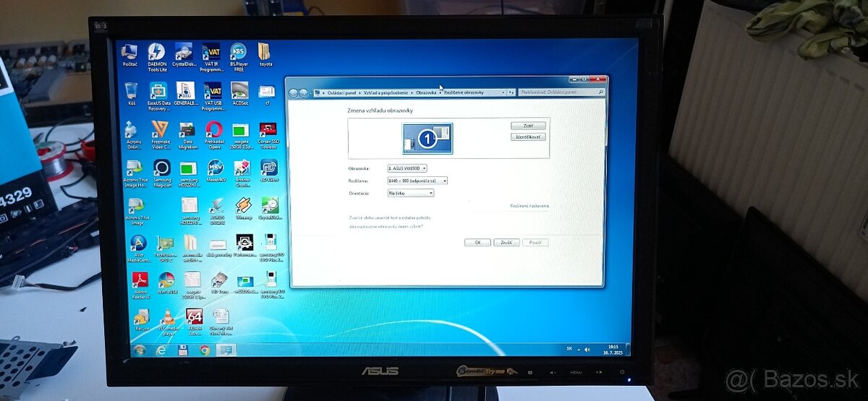Select Obrazovka breadcrumb item
Image resolution: width=868 pixels, height=401 pixels.
coord(426,92)
